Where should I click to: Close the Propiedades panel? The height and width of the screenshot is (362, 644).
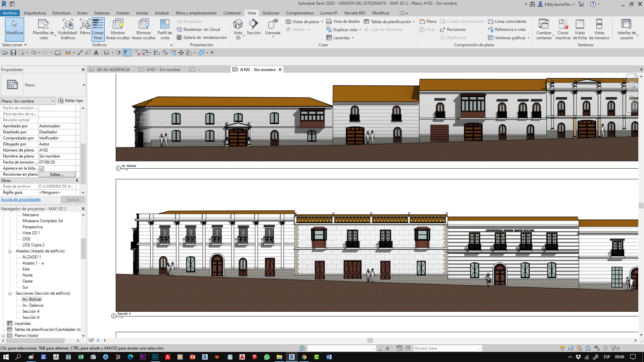pos(83,70)
